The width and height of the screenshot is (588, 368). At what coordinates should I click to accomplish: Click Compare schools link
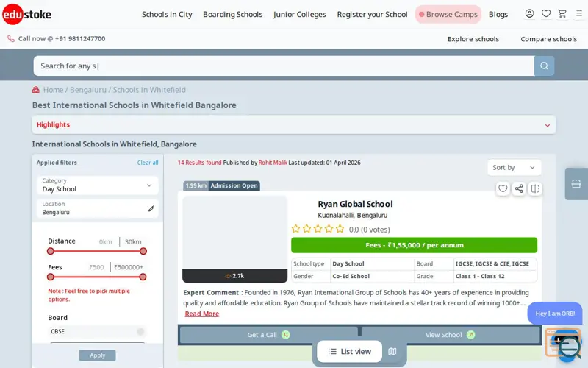pos(548,39)
